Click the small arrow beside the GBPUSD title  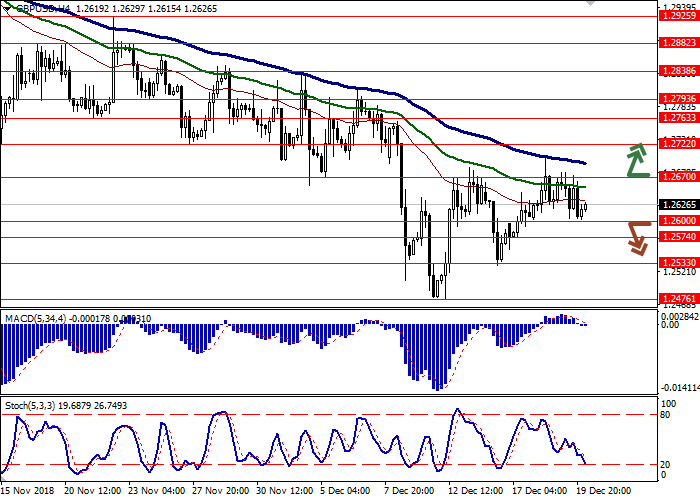(6, 8)
